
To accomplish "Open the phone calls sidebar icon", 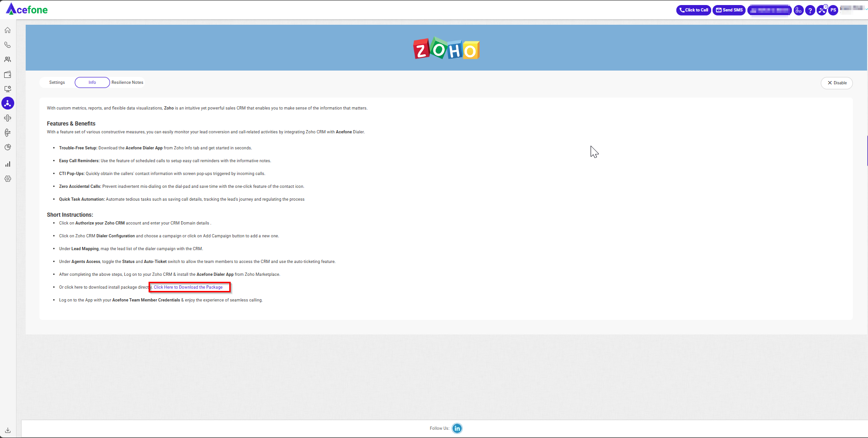I will coord(8,45).
